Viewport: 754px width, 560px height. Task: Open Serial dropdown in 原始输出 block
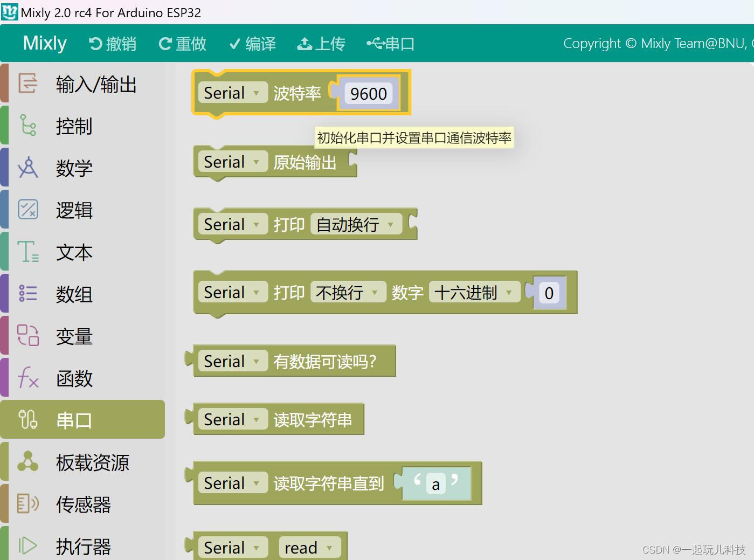(x=233, y=162)
